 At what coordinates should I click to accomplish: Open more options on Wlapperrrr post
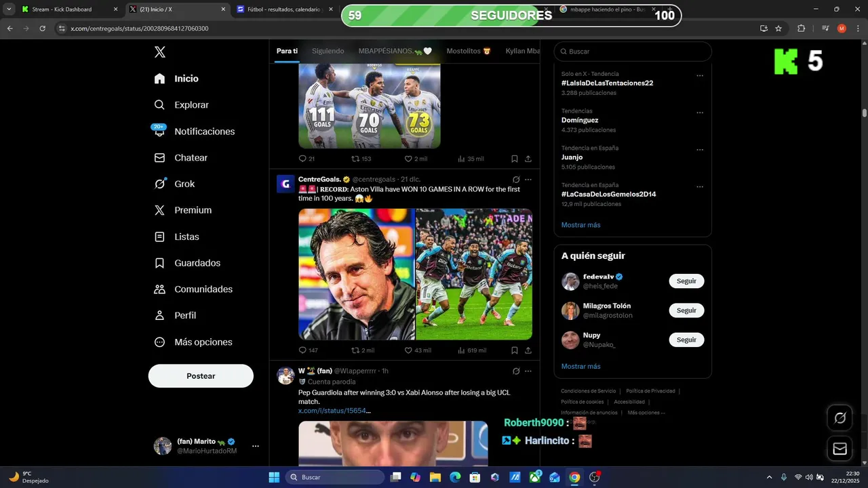[x=528, y=371]
